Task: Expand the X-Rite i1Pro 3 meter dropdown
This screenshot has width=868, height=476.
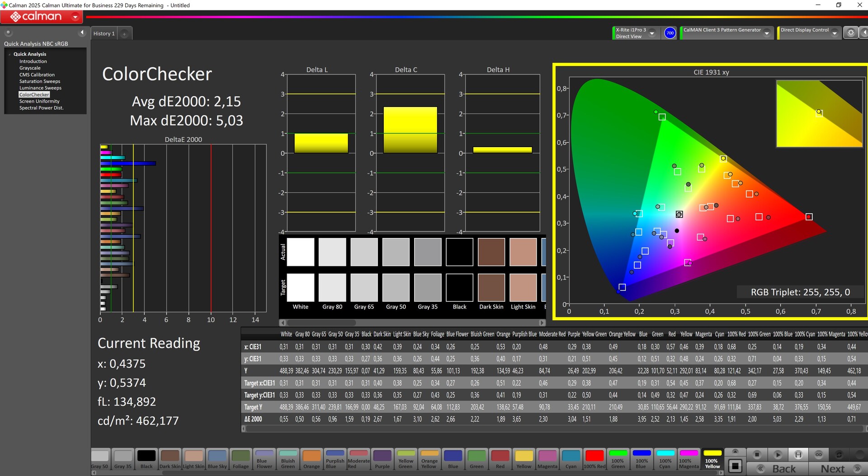Action: tap(652, 33)
